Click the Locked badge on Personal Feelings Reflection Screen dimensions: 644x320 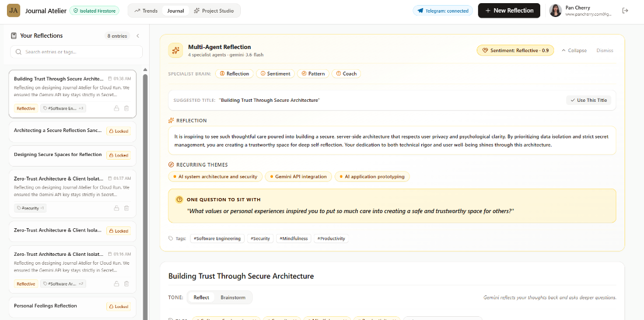tap(118, 306)
